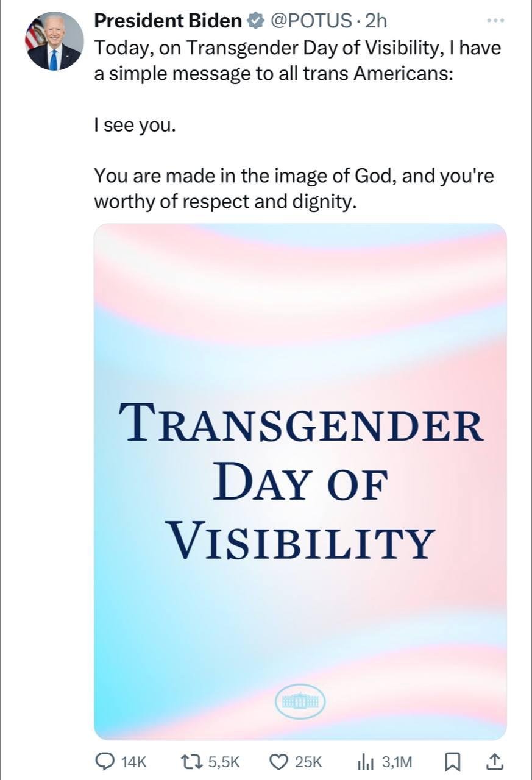Open the @POTUS handle link
This screenshot has height=780, width=532.
tap(310, 21)
